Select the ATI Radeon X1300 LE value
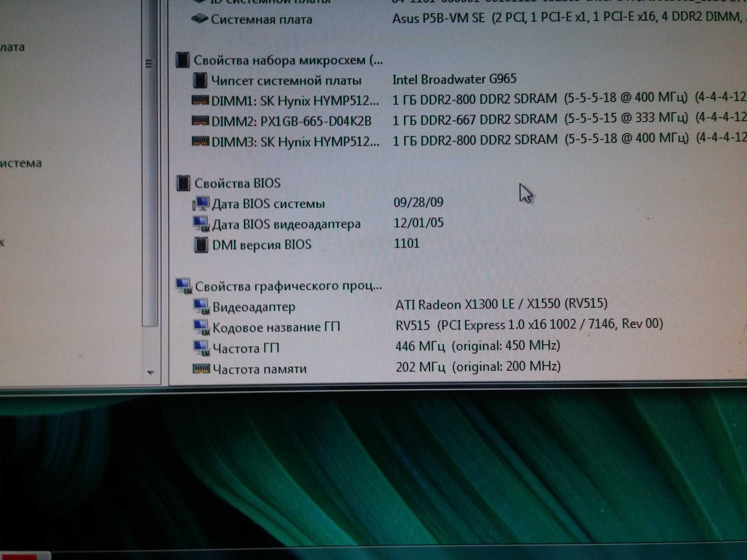This screenshot has height=560, width=747. (502, 304)
